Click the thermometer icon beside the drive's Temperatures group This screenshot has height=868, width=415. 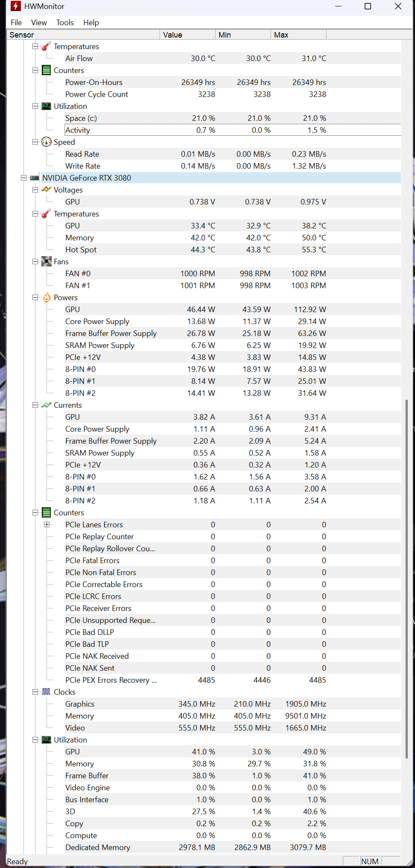(46, 47)
